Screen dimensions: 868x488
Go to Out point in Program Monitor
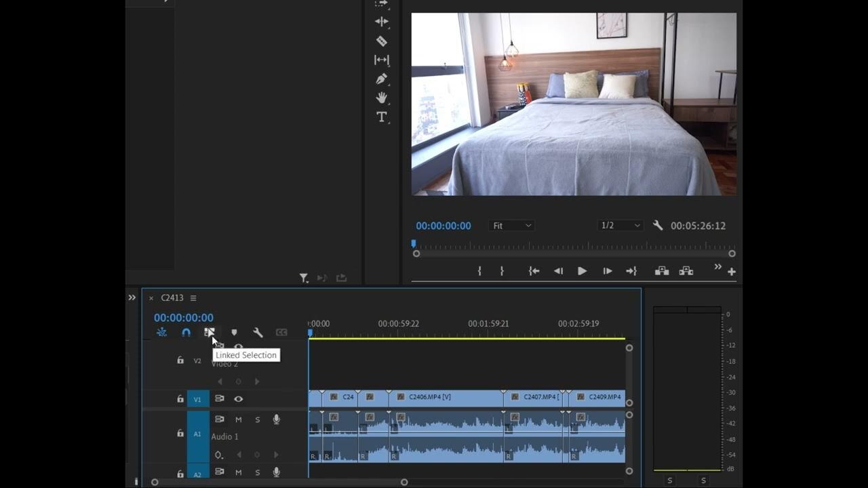coord(631,271)
